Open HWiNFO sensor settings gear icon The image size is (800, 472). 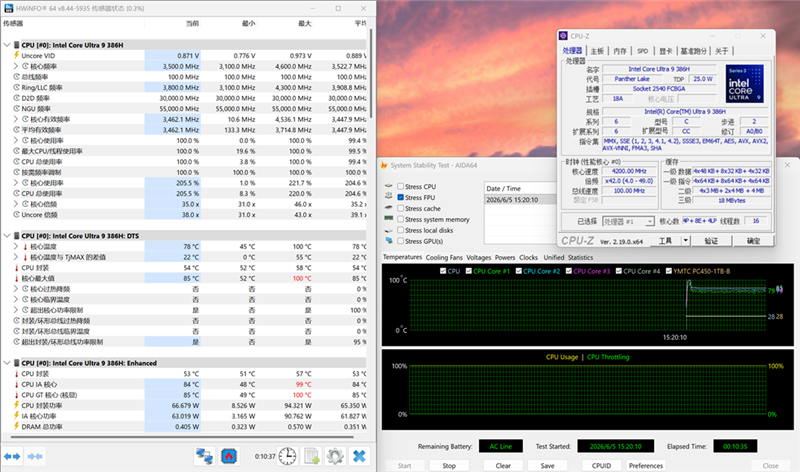click(x=335, y=456)
